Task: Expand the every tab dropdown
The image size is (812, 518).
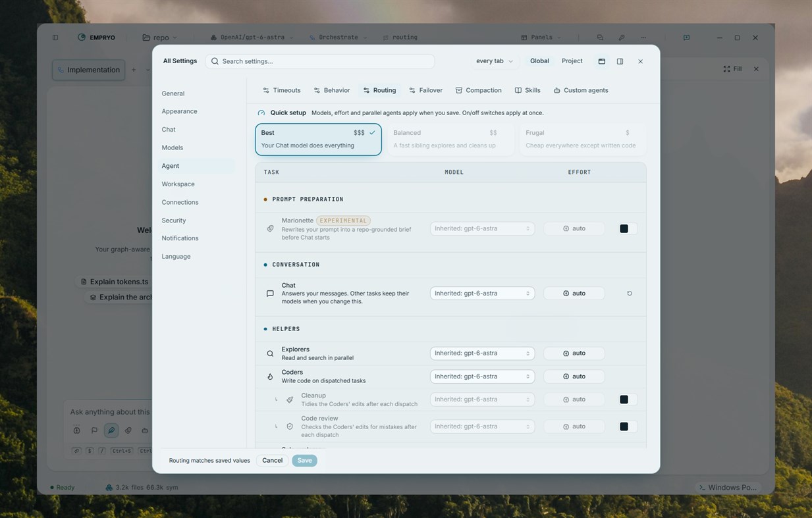Action: pyautogui.click(x=495, y=61)
